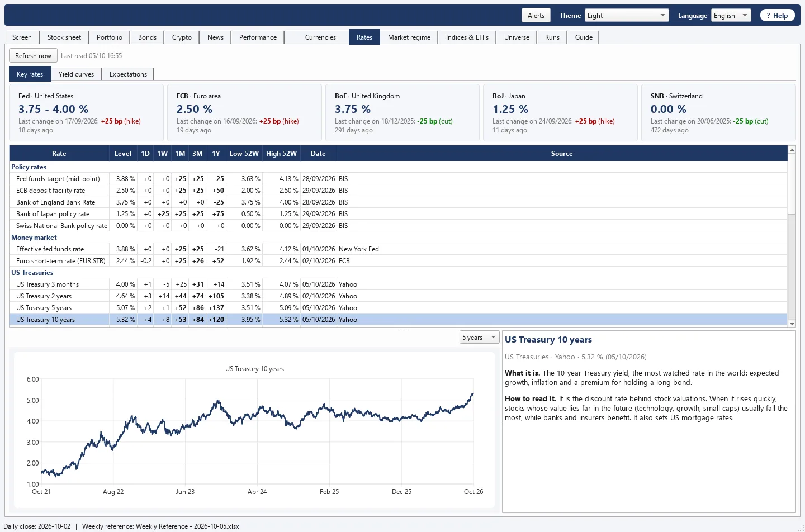Click the High 52W column header
Viewport: 805px width, 532px height.
pos(281,154)
